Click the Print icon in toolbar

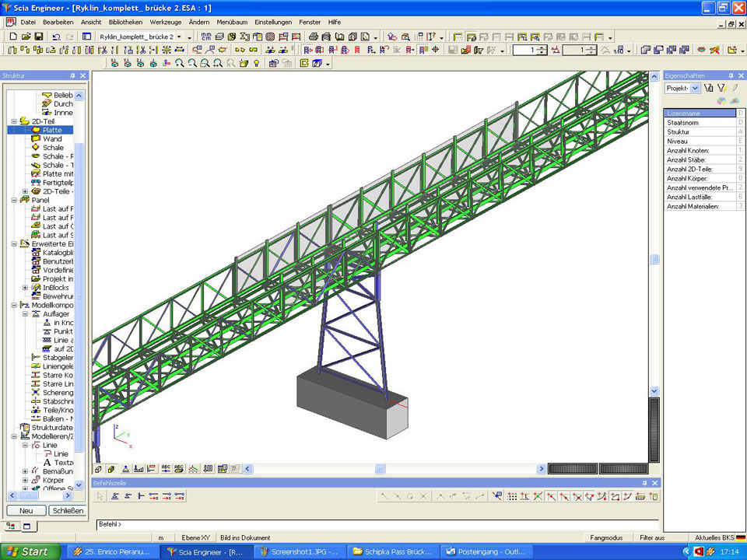pos(313,37)
